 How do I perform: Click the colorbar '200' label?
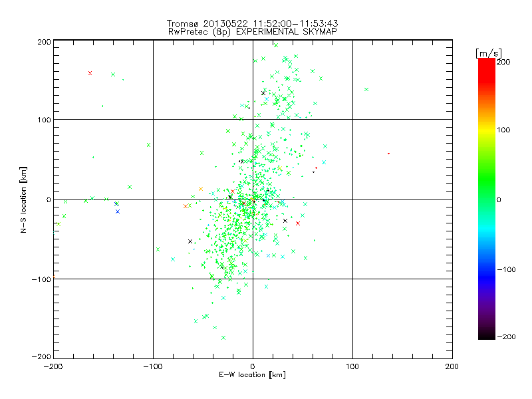[x=503, y=62]
